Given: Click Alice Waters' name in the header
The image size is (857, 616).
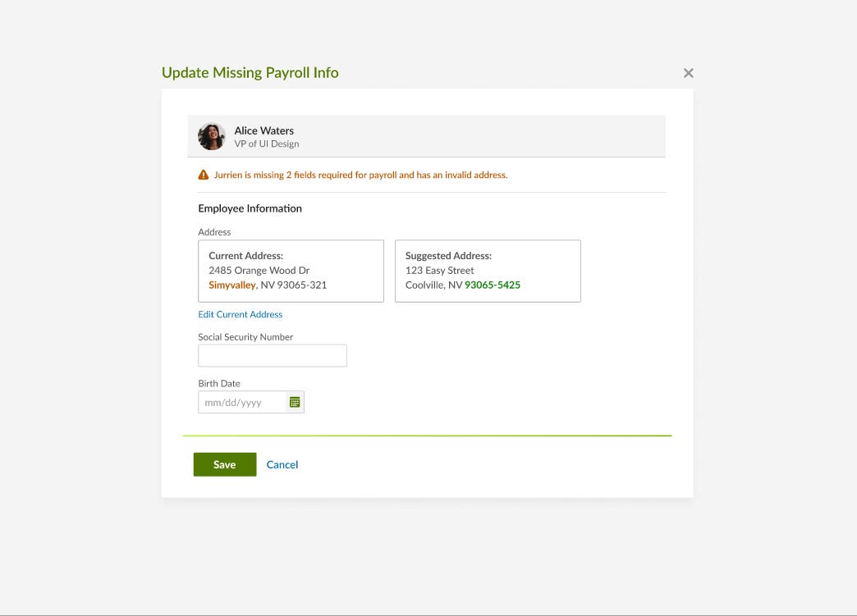Looking at the screenshot, I should [x=264, y=130].
